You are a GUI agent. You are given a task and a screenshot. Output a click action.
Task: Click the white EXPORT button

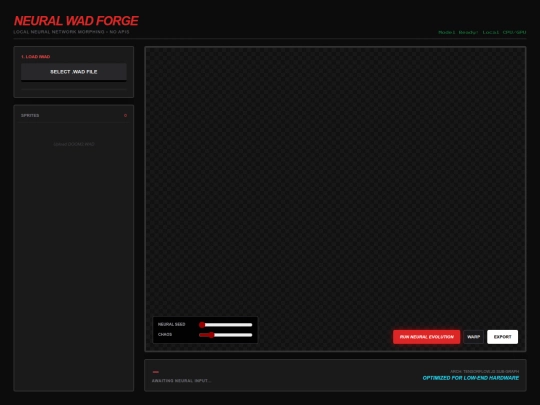502,337
